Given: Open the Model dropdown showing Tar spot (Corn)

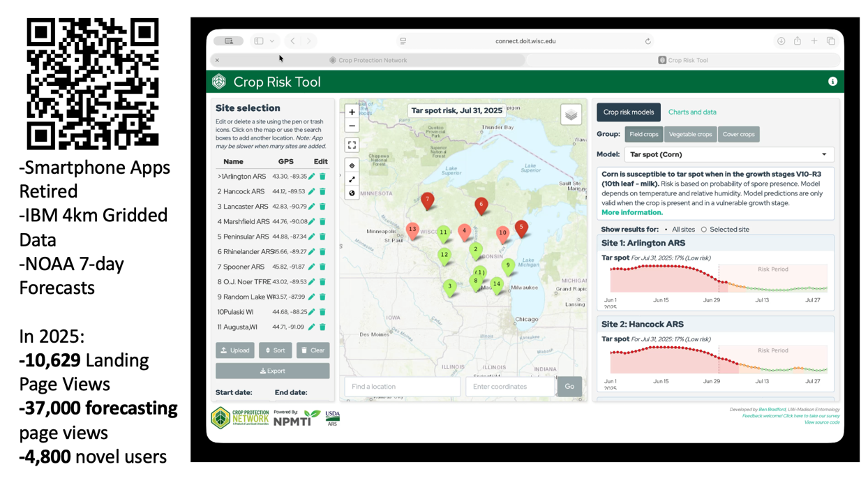Looking at the screenshot, I should pos(728,154).
